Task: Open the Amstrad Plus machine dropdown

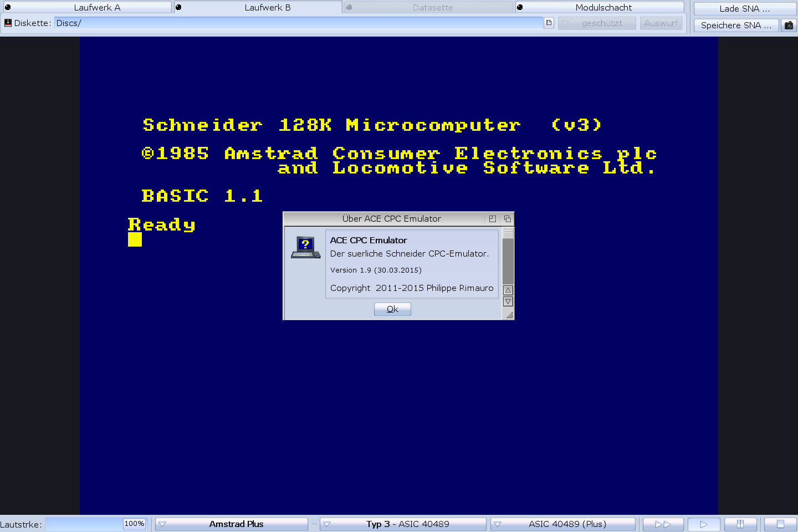Action: 232,524
